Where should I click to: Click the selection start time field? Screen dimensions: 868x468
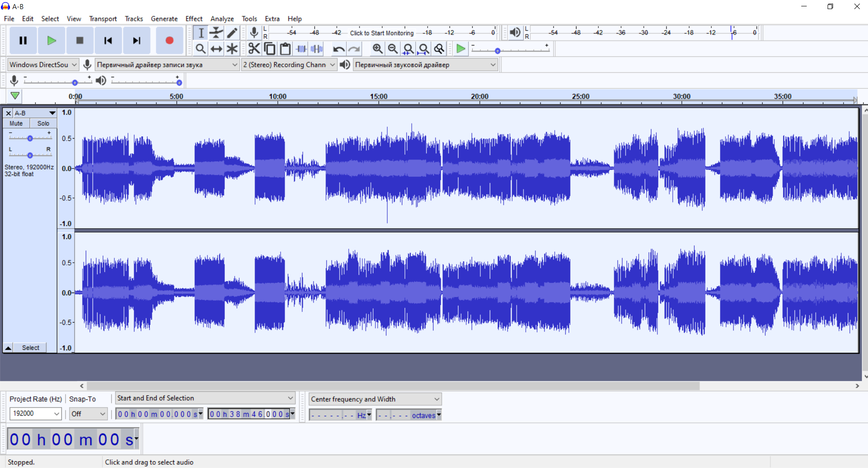click(159, 414)
